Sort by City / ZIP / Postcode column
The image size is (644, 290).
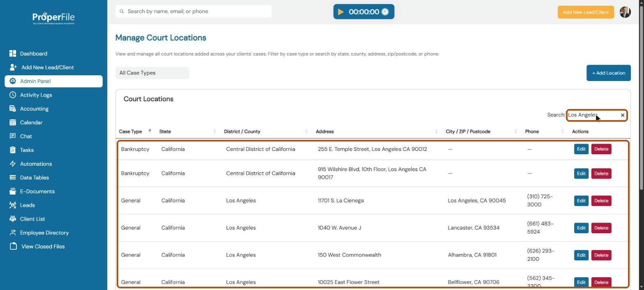coord(481,132)
